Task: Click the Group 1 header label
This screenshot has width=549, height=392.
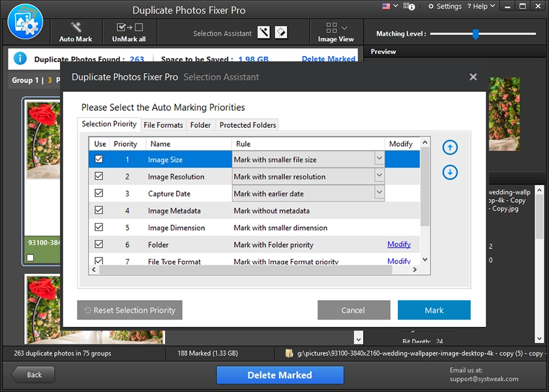Action: pos(25,80)
